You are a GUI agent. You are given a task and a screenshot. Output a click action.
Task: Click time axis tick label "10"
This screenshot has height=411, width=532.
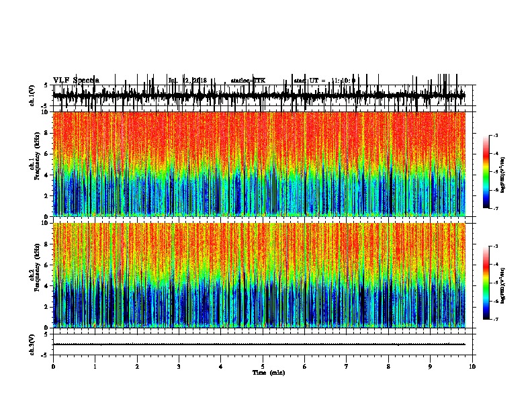coord(472,367)
